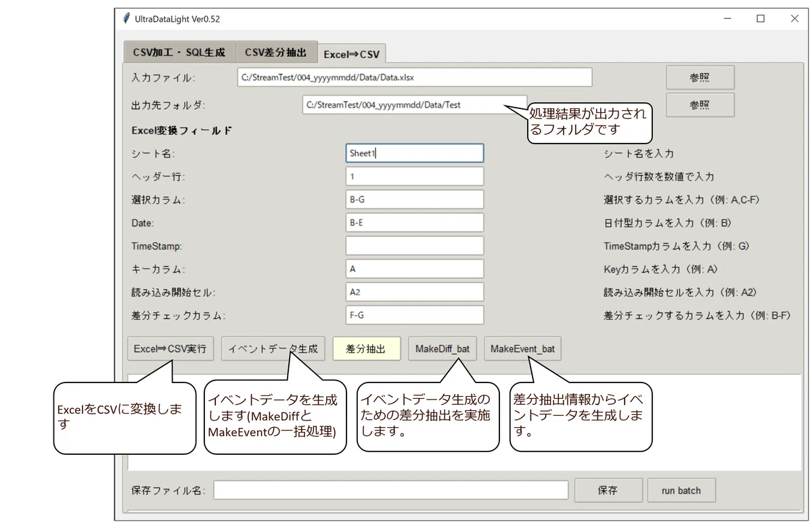Screen dimensions: 812x526
Task: Focus the 出力先フォルダ path field
Action: coord(415,105)
